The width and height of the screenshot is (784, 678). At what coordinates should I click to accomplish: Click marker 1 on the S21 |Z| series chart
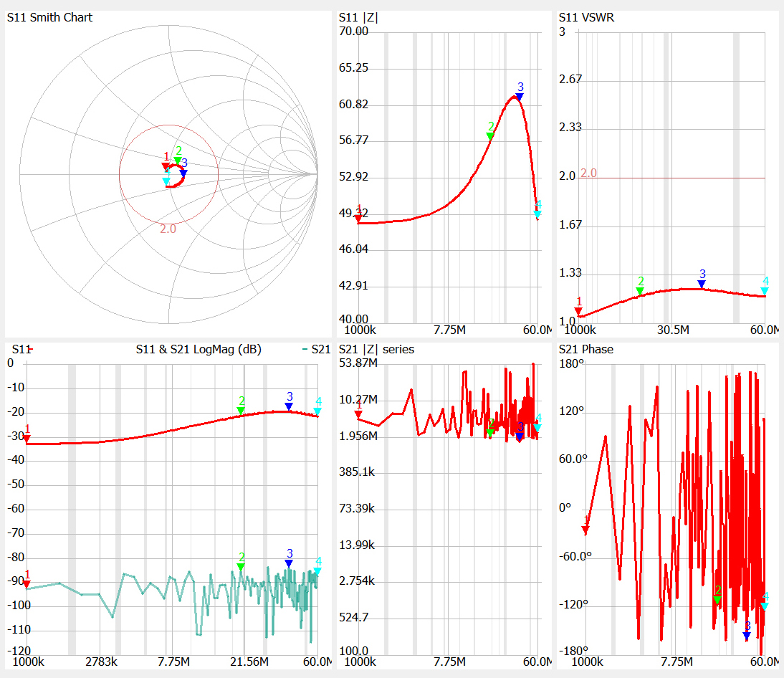358,414
